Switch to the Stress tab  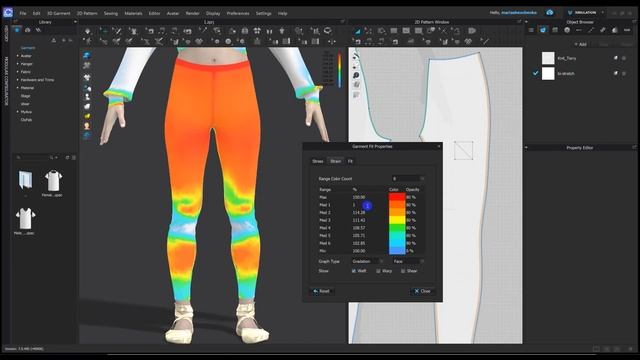click(x=318, y=161)
